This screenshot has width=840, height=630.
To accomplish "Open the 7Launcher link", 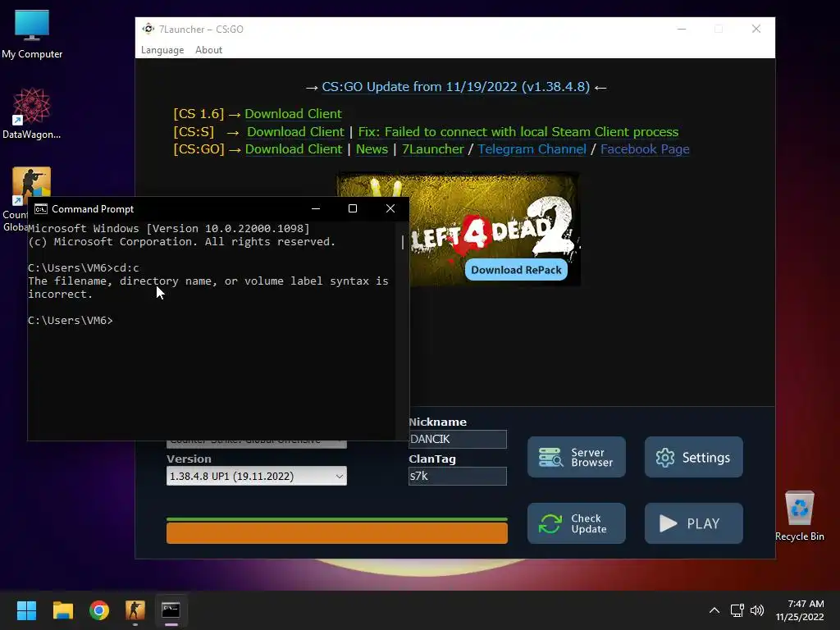I will pyautogui.click(x=433, y=149).
